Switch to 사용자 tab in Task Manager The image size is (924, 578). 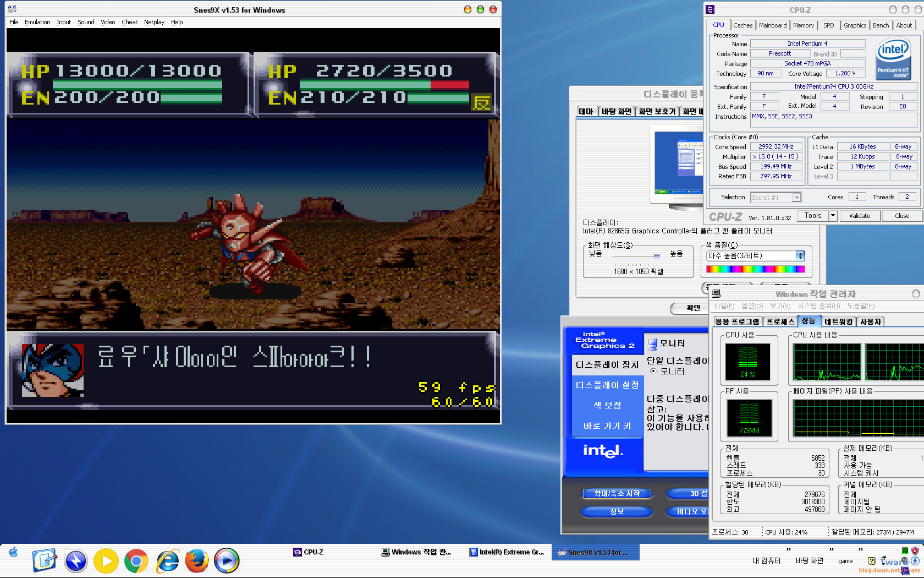[x=870, y=321]
